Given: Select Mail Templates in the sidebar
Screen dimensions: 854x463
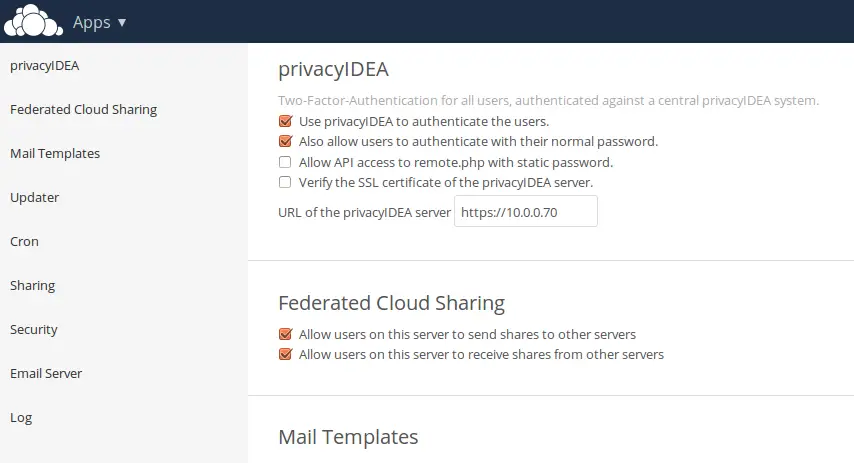Looking at the screenshot, I should [55, 154].
